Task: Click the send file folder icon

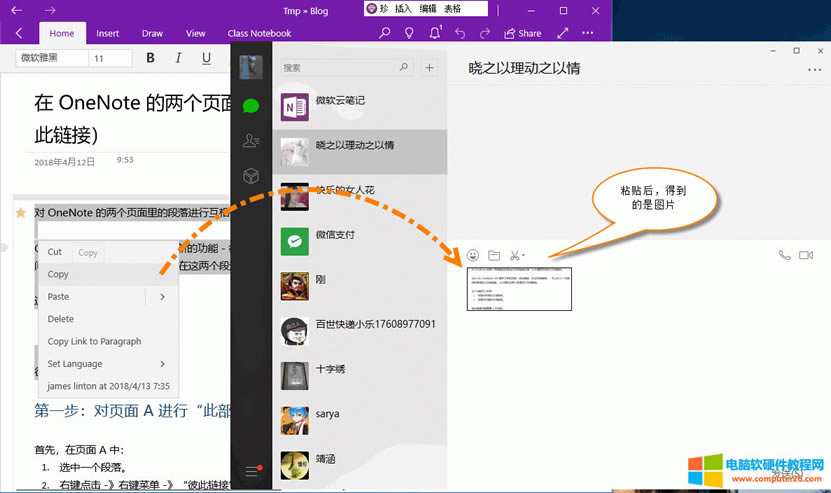Action: [494, 255]
